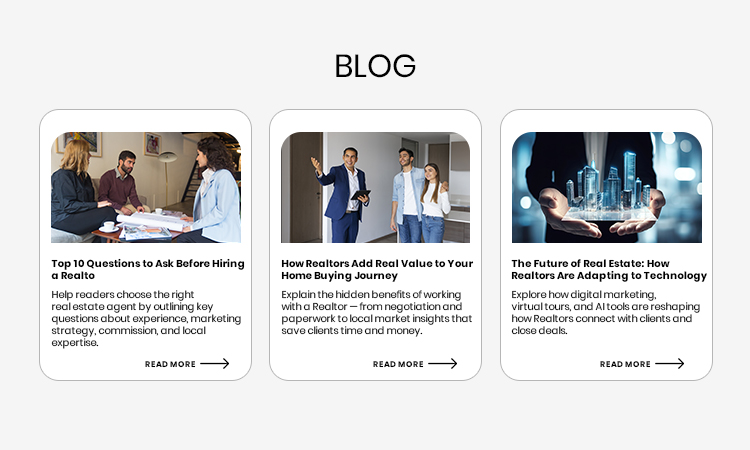The height and width of the screenshot is (450, 750).
Task: Click the title Top 10 Questions to Ask Before Hiring
Action: pyautogui.click(x=148, y=269)
